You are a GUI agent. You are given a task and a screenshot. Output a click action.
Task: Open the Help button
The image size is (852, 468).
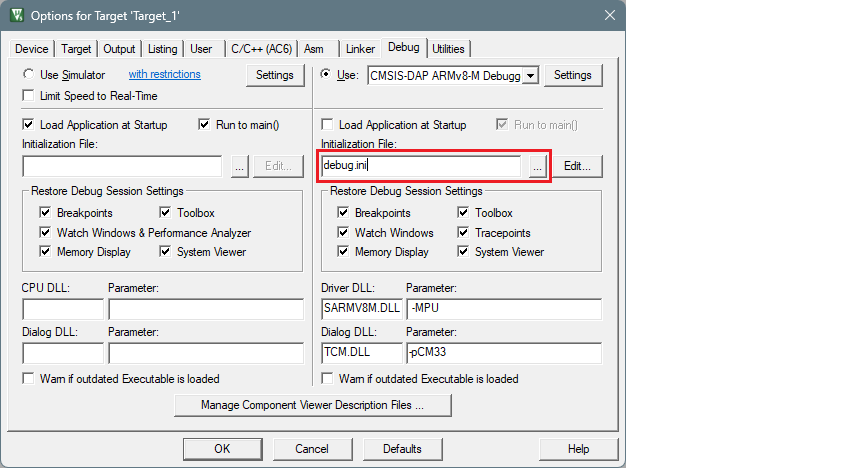click(x=578, y=449)
